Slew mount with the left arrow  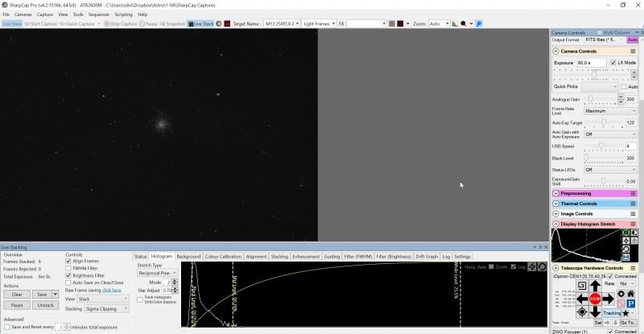tap(582, 299)
